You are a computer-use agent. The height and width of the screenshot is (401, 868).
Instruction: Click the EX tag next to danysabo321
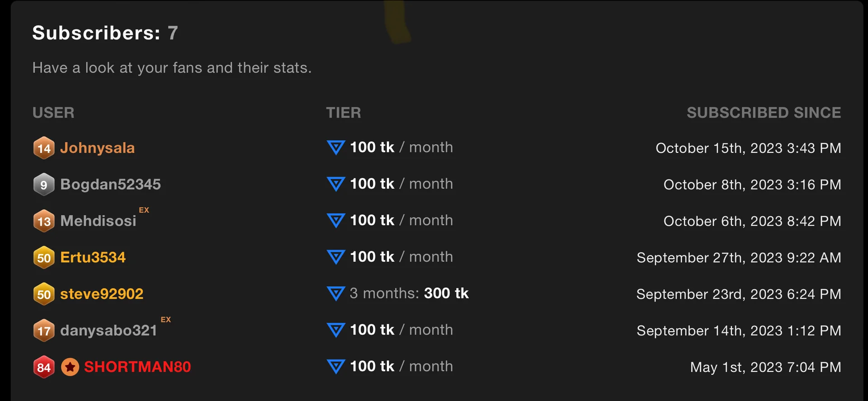(166, 320)
